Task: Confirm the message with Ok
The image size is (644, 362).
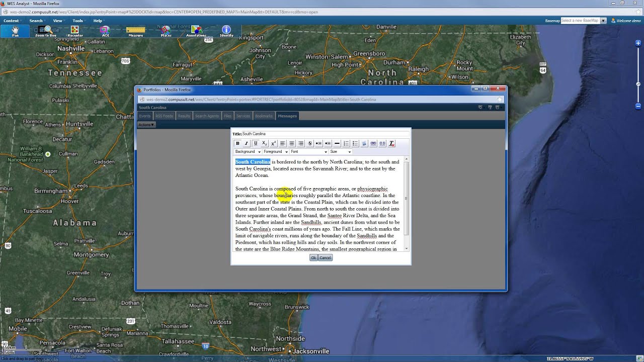Action: click(313, 258)
